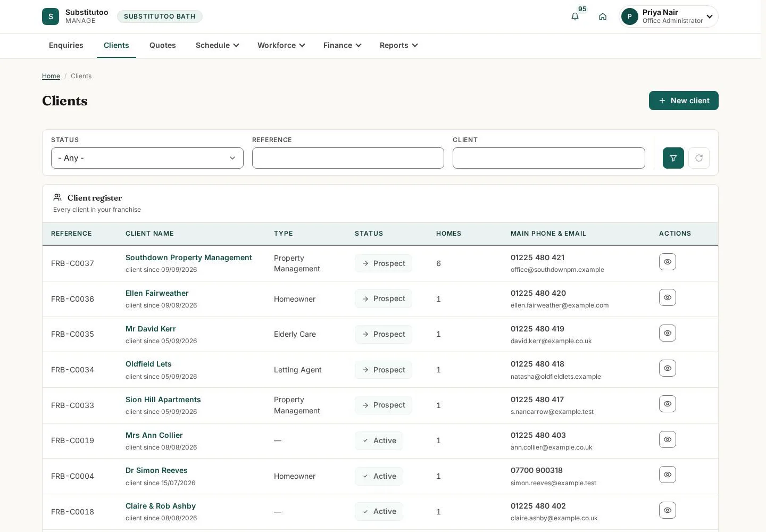Viewport: 766px width, 532px height.
Task: Reset filters with the refresh icon
Action: click(x=699, y=158)
